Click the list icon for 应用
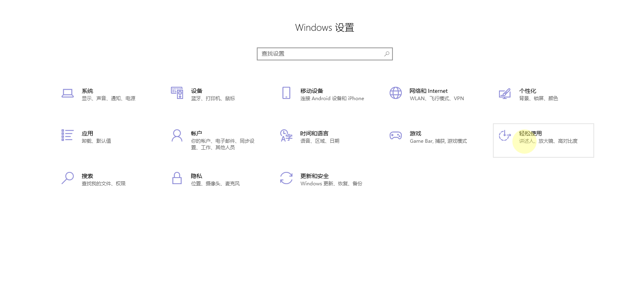 click(67, 135)
